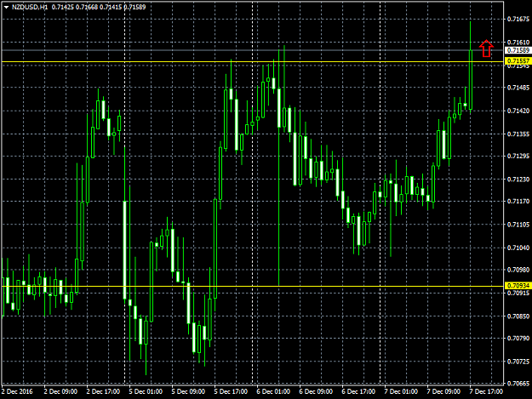Click the 7 Dec 09:00 time label
The height and width of the screenshot is (399, 532).
pos(443,391)
